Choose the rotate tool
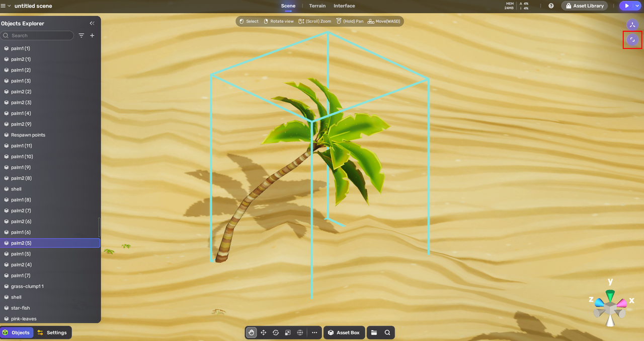The image size is (644, 341). pos(276,332)
